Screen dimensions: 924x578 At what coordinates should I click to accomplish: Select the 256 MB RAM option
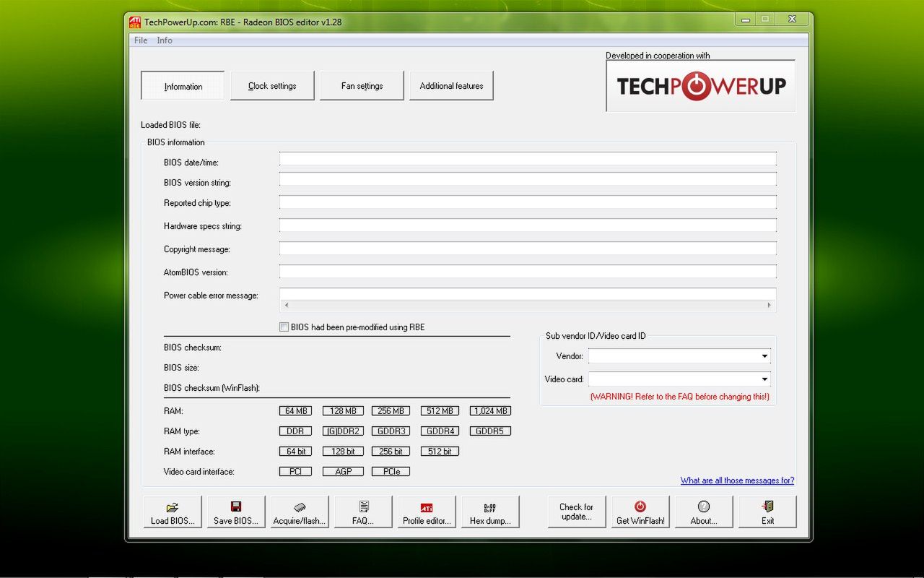pyautogui.click(x=391, y=411)
